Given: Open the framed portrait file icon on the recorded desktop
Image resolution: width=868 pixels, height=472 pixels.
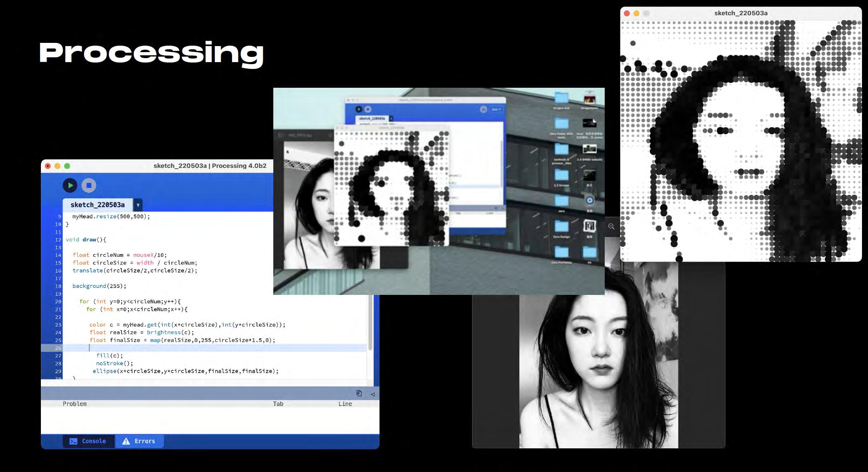Looking at the screenshot, I should (x=589, y=226).
